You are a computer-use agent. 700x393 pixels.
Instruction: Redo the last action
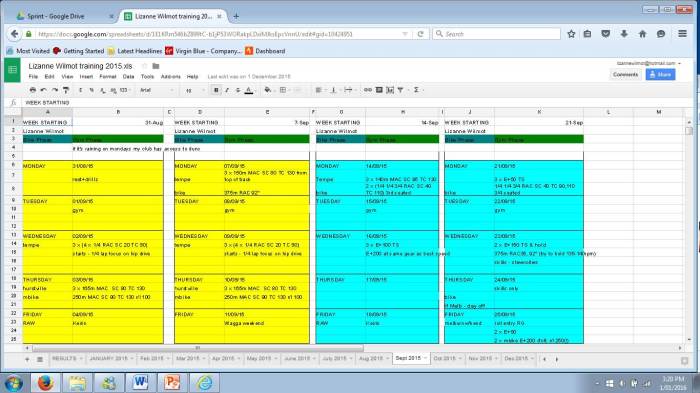click(x=54, y=90)
